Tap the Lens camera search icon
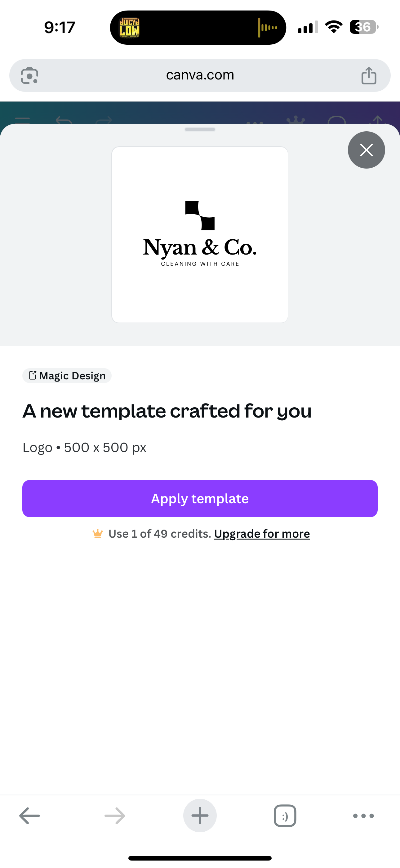The height and width of the screenshot is (868, 400). [x=30, y=75]
